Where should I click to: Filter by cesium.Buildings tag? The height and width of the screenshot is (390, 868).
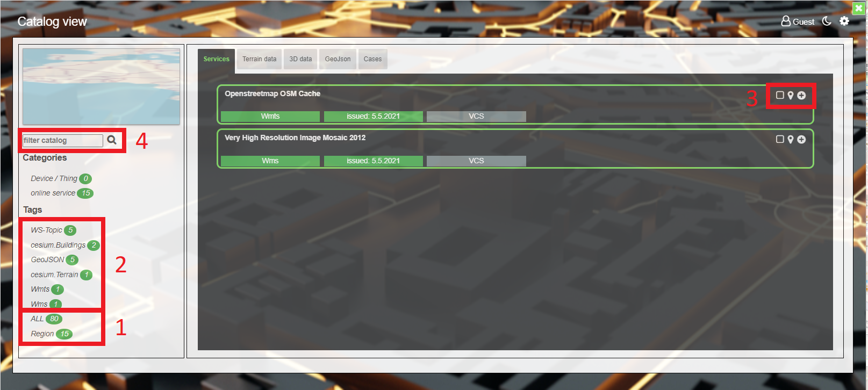tap(58, 245)
